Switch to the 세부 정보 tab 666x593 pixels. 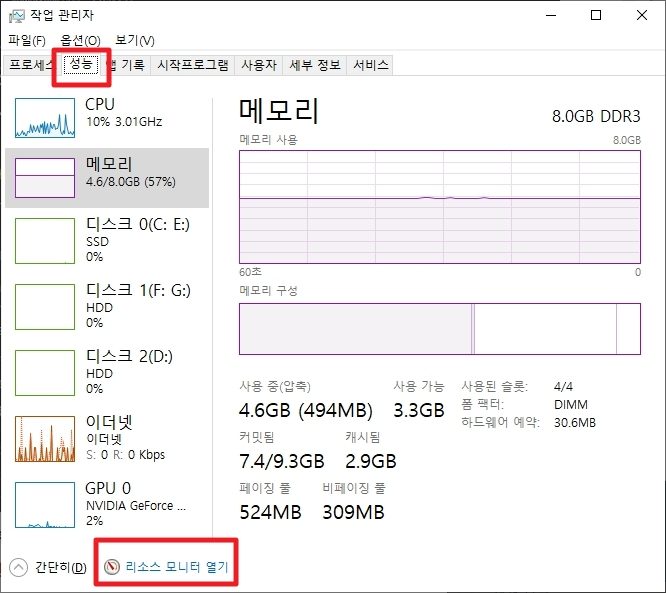click(x=315, y=65)
